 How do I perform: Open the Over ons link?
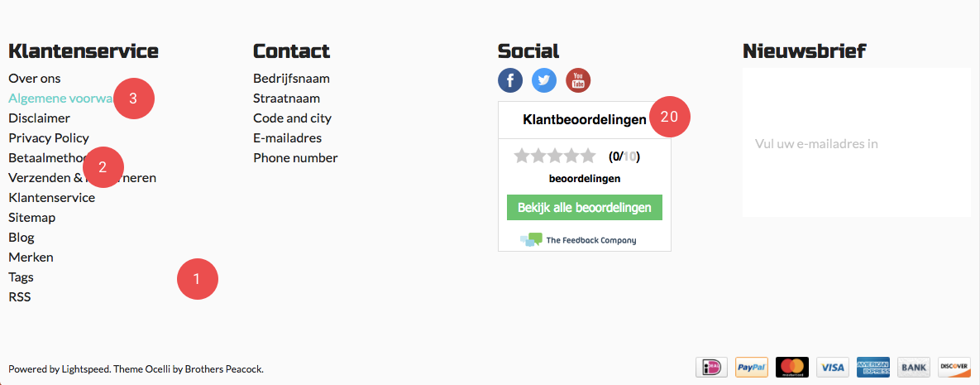[x=35, y=79]
